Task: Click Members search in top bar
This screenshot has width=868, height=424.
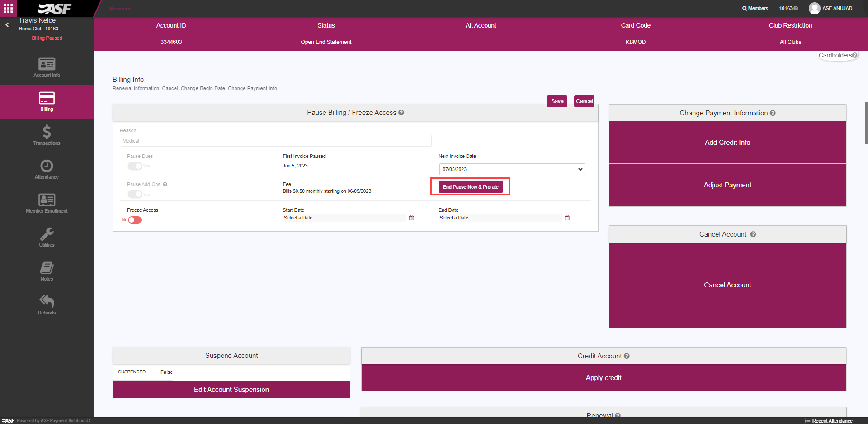Action: (x=755, y=8)
